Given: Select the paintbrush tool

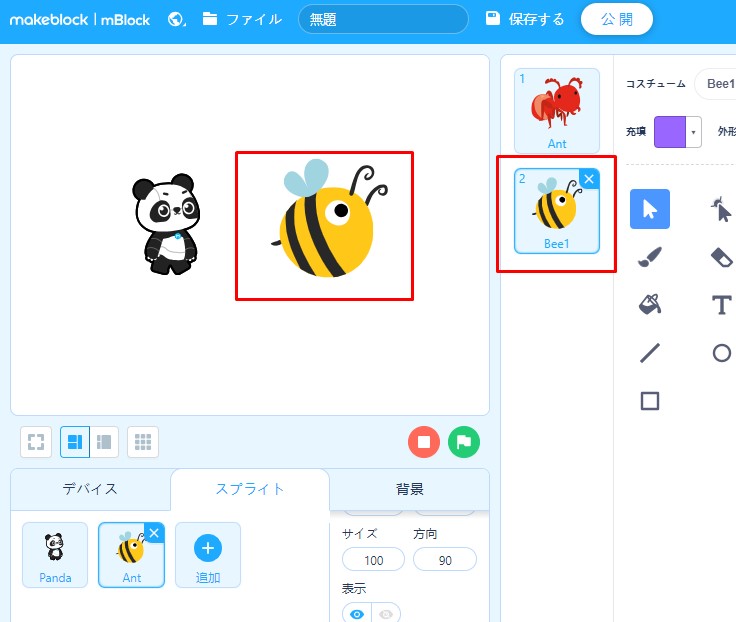Looking at the screenshot, I should click(x=650, y=257).
